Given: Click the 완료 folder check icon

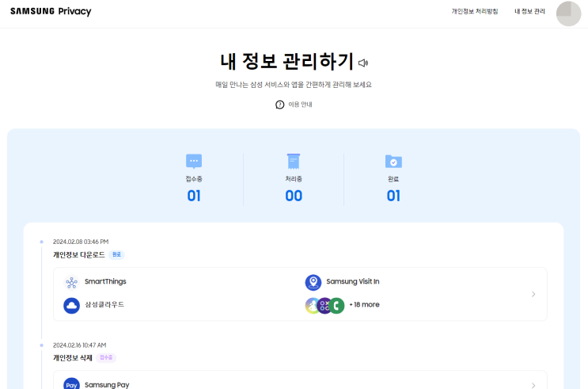Looking at the screenshot, I should point(393,162).
